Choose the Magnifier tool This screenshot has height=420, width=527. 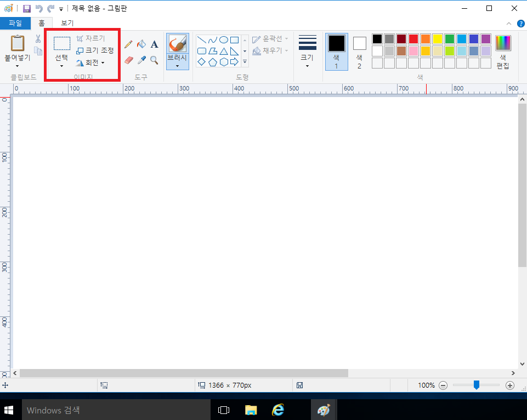(x=154, y=60)
